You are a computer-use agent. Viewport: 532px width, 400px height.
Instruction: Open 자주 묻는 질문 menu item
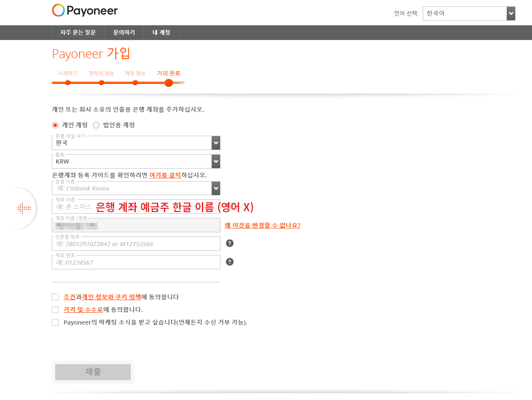click(78, 32)
